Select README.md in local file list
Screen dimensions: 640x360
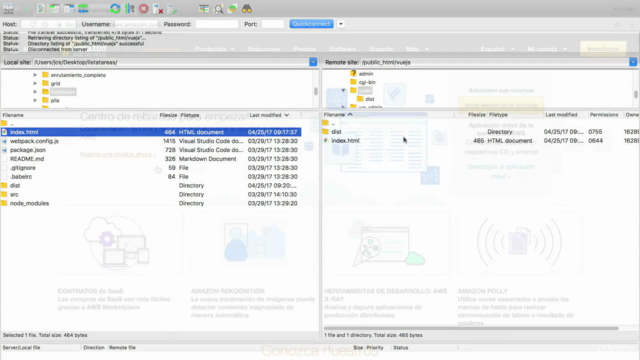[x=151, y=159]
